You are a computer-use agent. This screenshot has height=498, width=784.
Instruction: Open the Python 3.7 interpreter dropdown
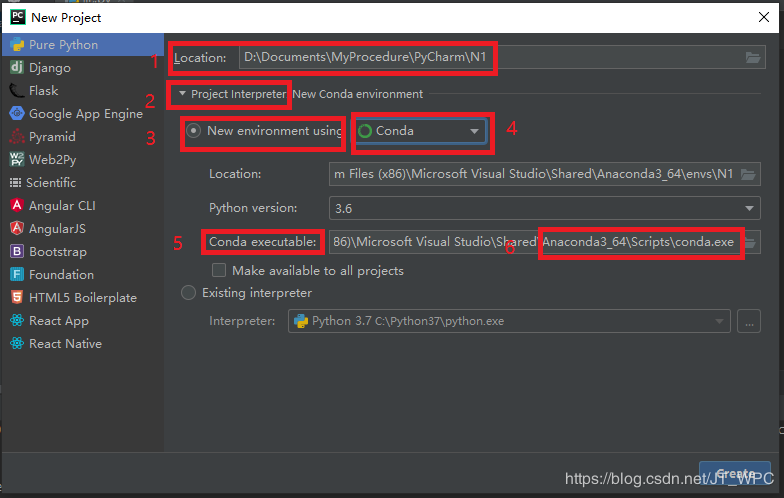(x=509, y=321)
